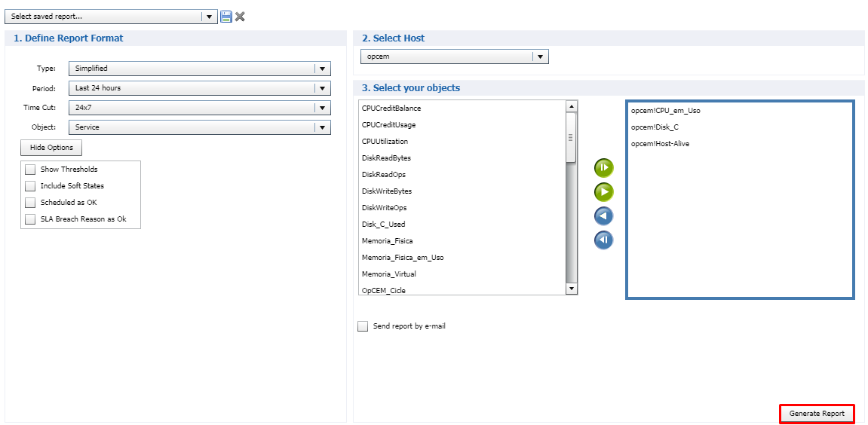Select opcem!Disk_C in the selected objects list

pos(655,127)
